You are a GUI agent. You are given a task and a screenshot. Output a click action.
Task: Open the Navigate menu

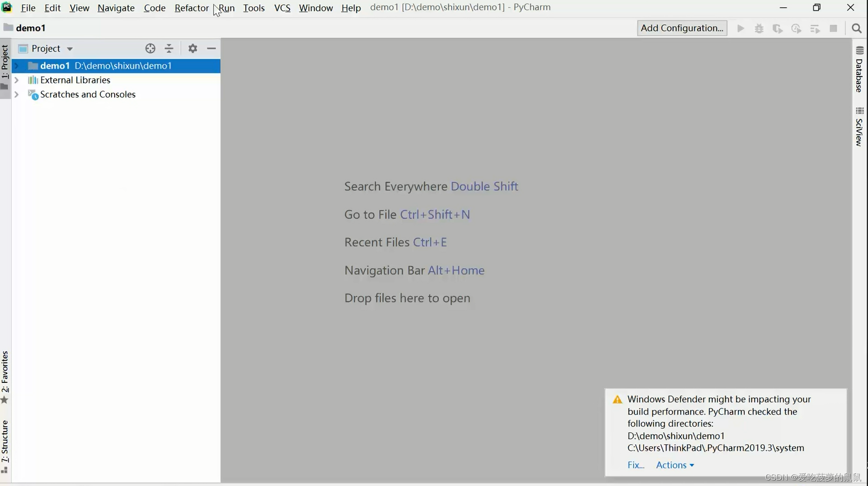click(x=116, y=8)
